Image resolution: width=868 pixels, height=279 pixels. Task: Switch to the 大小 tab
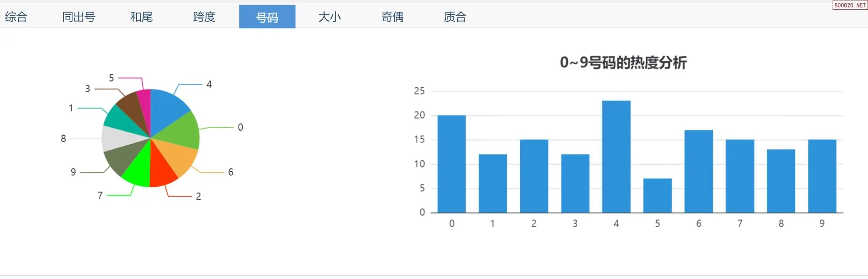[x=330, y=17]
